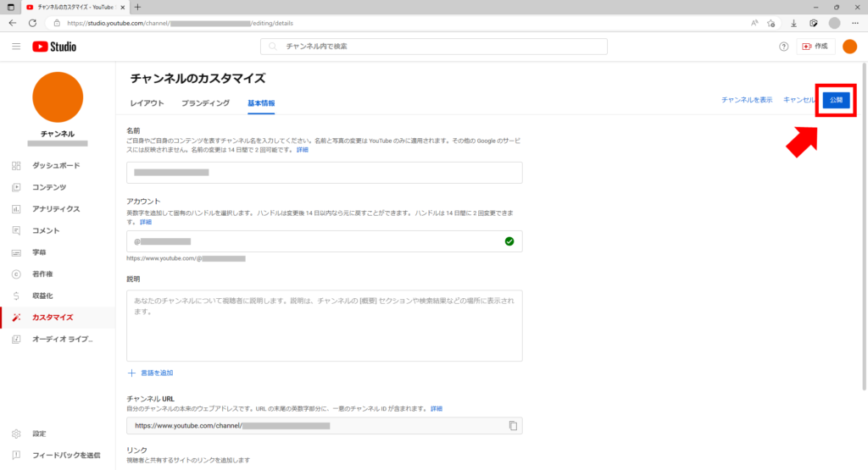The height and width of the screenshot is (470, 868).
Task: Click the comments icon in sidebar
Action: click(x=16, y=230)
